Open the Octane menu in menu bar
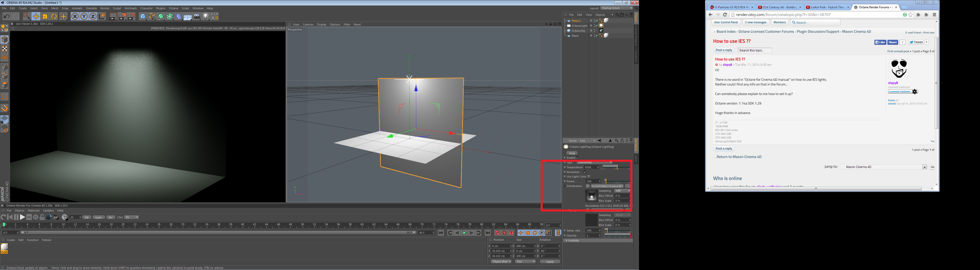Image resolution: width=980 pixels, height=270 pixels. (x=173, y=8)
